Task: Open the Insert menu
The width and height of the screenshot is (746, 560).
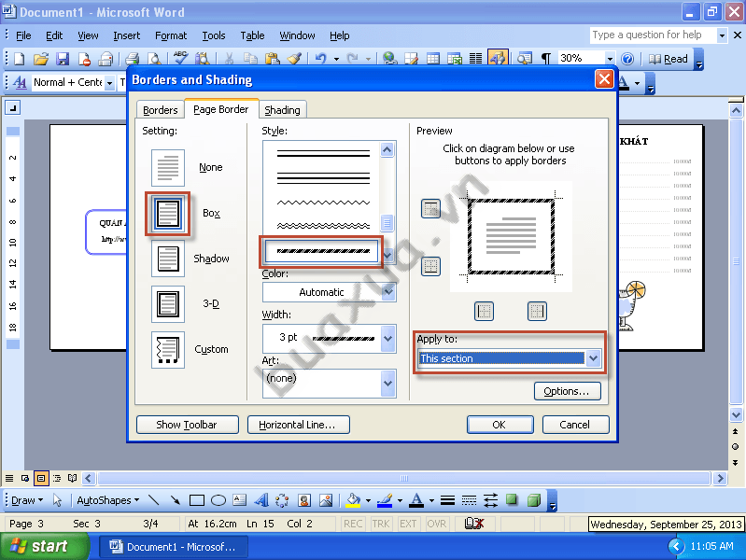Action: click(x=127, y=35)
